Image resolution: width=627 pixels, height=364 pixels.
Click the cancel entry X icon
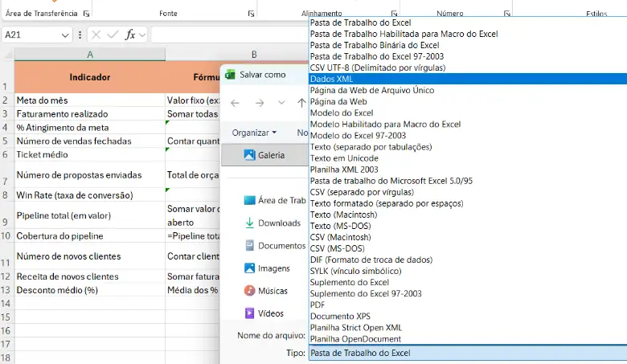point(96,35)
